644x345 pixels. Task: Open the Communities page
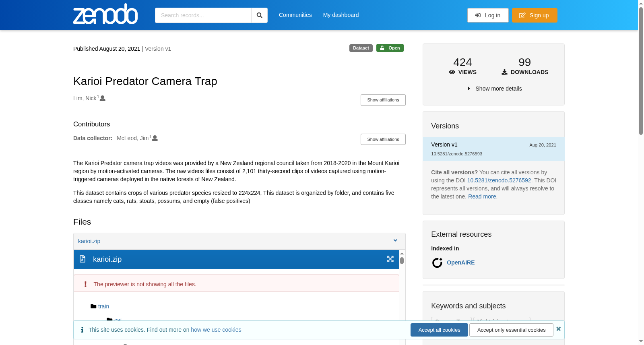(295, 15)
